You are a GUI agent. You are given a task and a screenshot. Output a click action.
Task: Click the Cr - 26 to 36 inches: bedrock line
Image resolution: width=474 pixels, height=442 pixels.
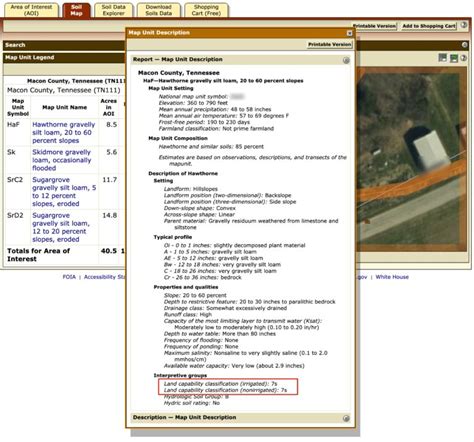(202, 277)
